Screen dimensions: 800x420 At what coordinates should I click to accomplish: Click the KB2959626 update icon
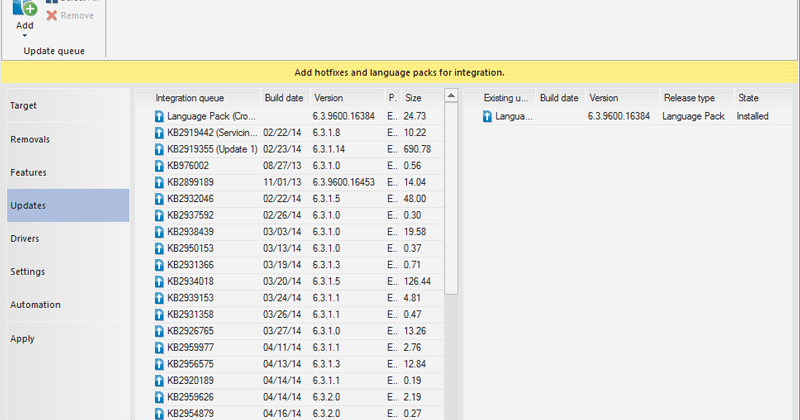[159, 397]
